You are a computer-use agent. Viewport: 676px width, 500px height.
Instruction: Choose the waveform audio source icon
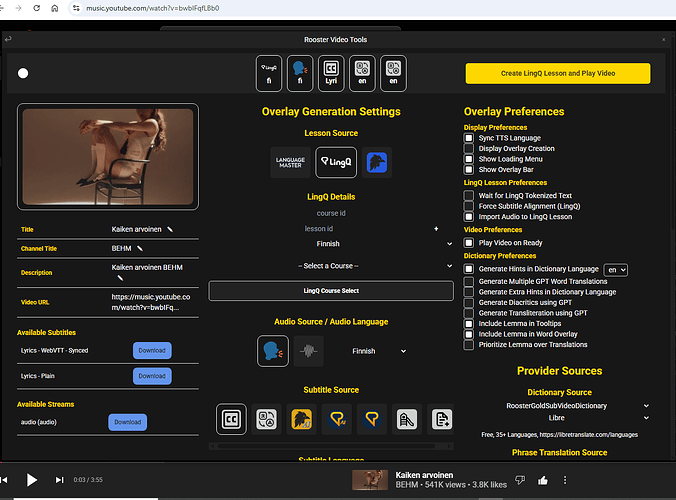tap(308, 351)
